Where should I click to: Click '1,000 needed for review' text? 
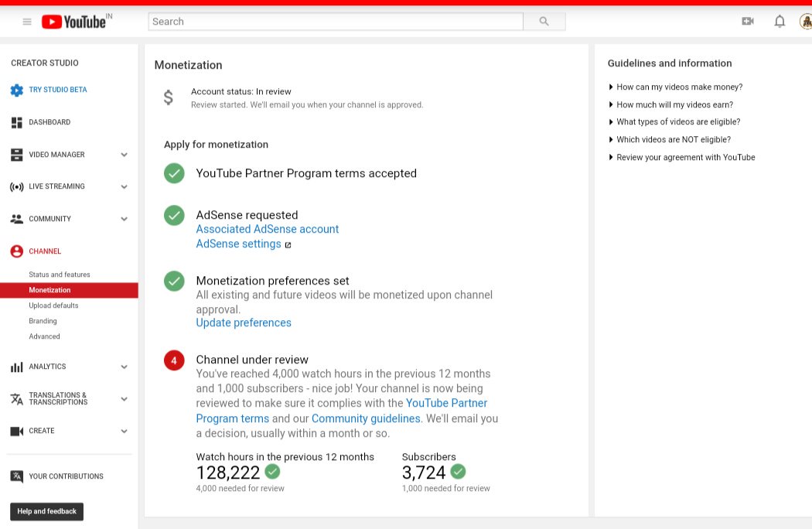(446, 488)
